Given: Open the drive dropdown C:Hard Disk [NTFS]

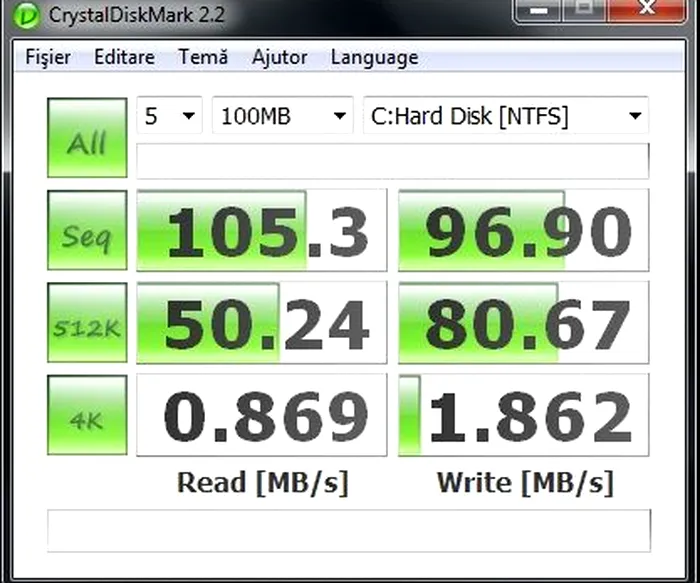Looking at the screenshot, I should pyautogui.click(x=506, y=116).
